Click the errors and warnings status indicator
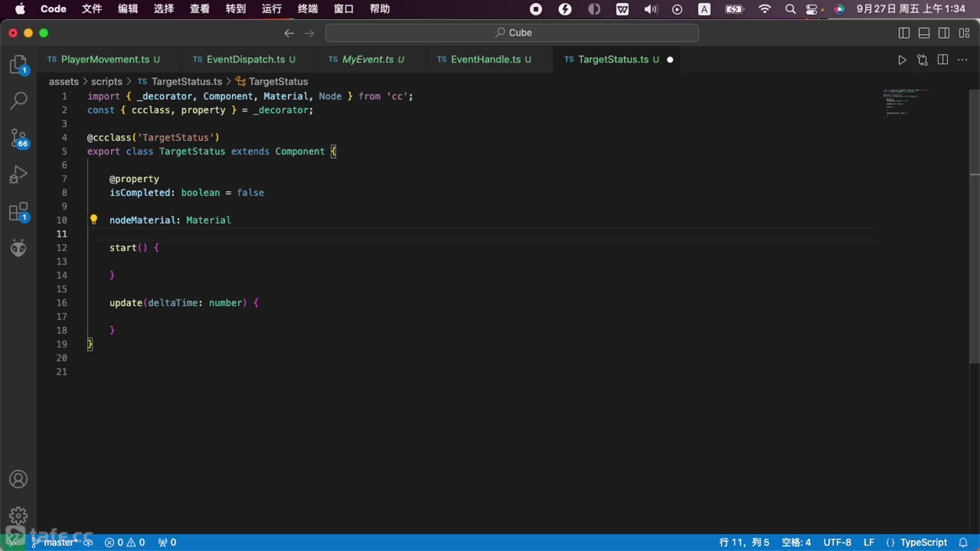This screenshot has height=551, width=980. (125, 542)
